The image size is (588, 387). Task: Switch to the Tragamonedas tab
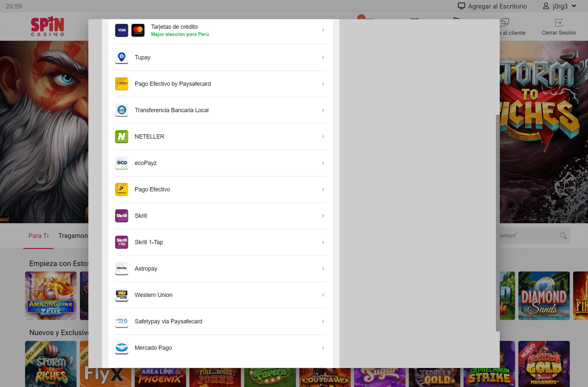[73, 236]
